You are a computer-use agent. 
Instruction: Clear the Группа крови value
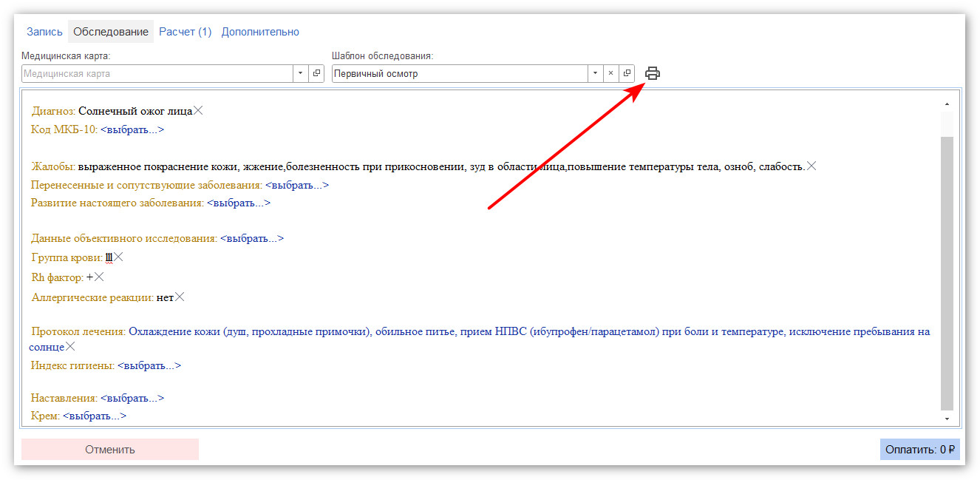tap(118, 257)
